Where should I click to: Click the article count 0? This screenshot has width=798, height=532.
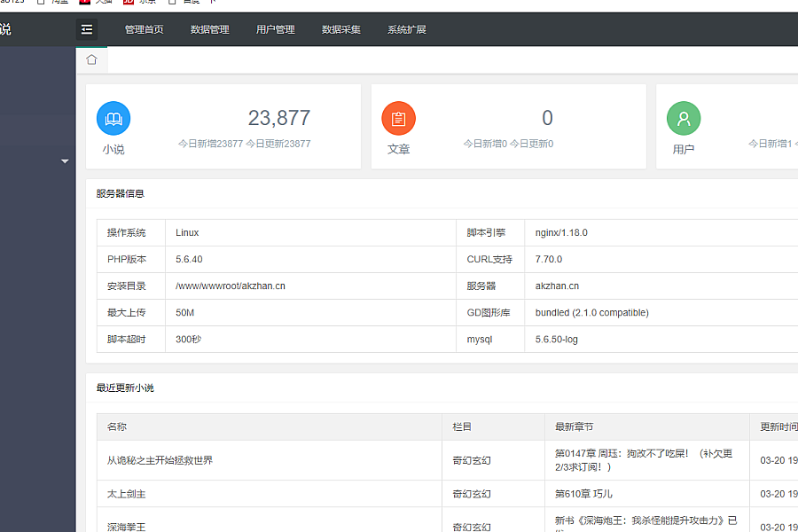click(x=547, y=118)
